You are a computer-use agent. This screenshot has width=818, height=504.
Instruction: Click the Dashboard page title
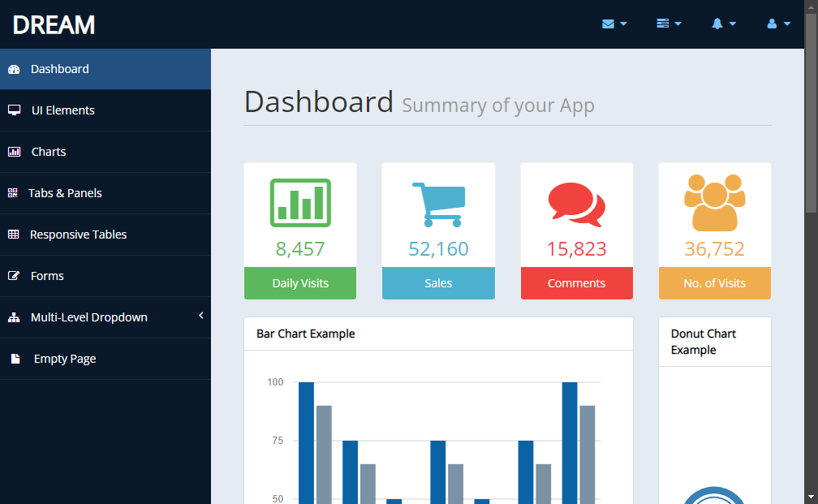point(319,101)
